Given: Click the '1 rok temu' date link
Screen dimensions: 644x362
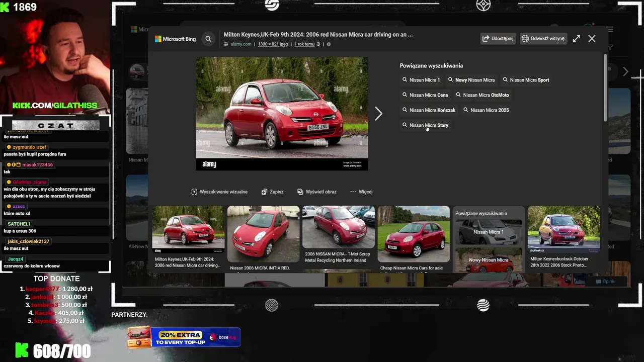Looking at the screenshot, I should pyautogui.click(x=304, y=44).
